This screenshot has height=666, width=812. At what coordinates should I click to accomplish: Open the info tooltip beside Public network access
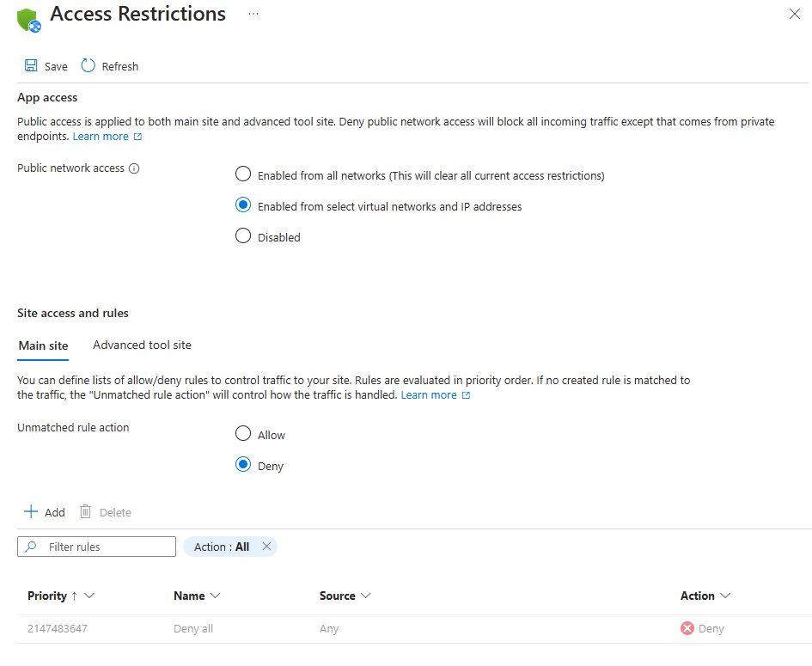click(x=135, y=168)
